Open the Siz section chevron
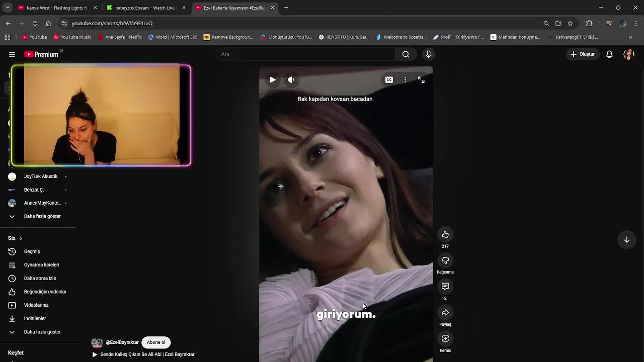The width and height of the screenshot is (644, 362). tap(21, 238)
